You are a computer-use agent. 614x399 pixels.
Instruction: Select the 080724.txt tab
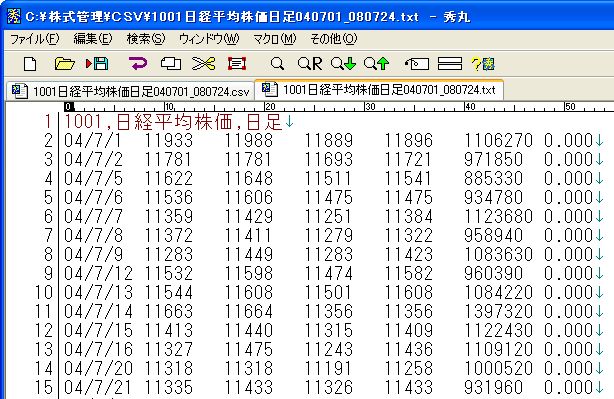pos(379,90)
